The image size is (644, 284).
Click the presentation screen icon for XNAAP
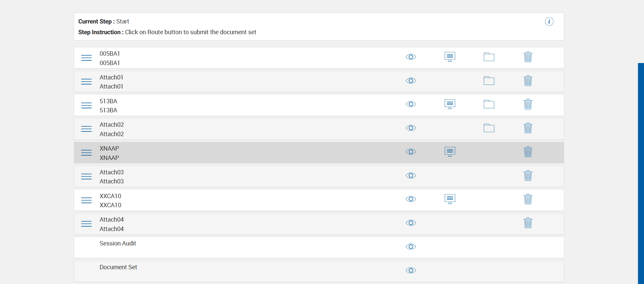(x=450, y=152)
